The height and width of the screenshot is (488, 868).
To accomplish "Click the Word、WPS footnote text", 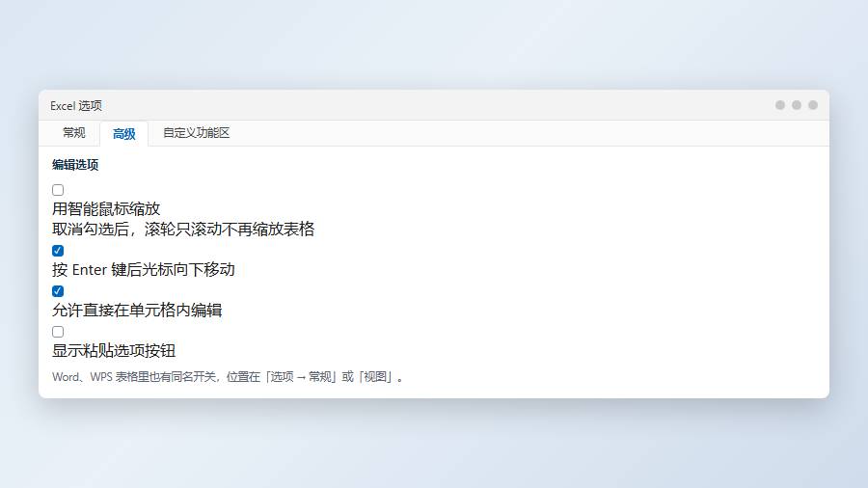I will (228, 377).
